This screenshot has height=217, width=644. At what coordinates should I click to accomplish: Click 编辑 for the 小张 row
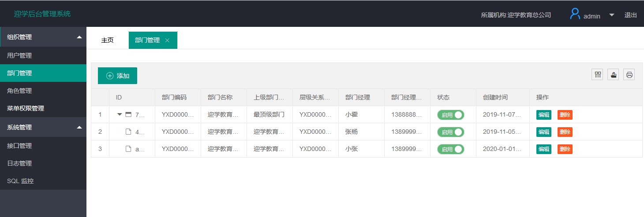(x=544, y=149)
